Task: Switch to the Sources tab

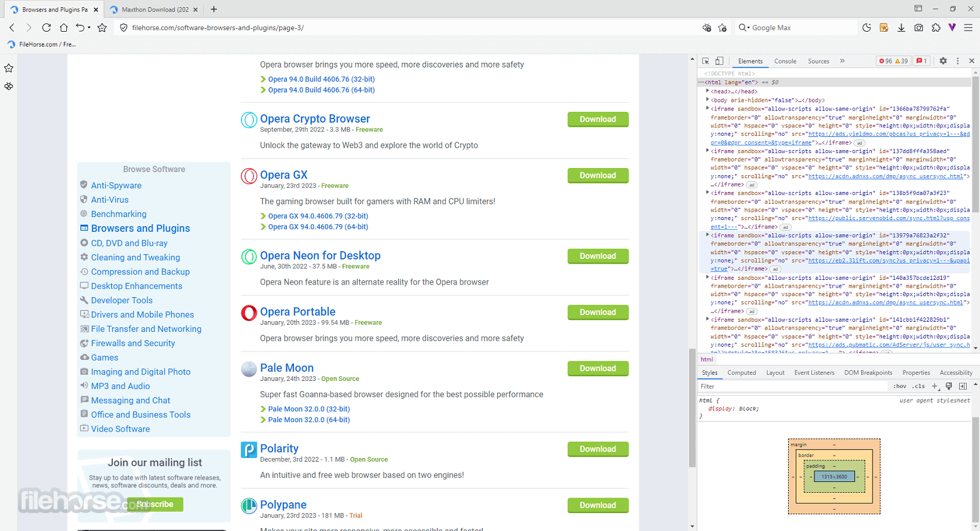Action: (818, 61)
